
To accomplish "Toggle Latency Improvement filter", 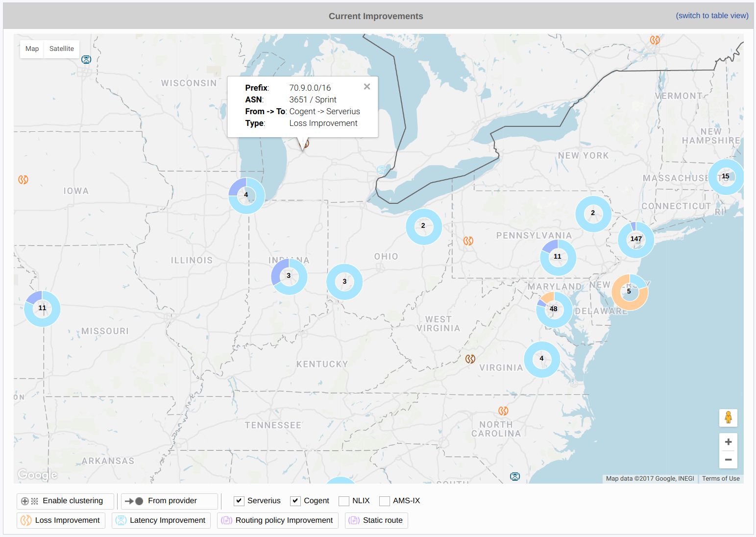I will click(161, 520).
